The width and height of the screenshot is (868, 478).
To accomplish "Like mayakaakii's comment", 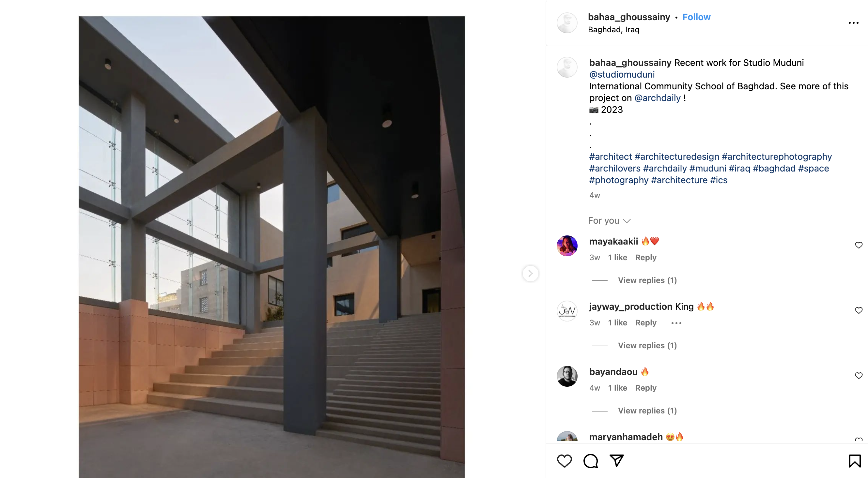I will 859,245.
